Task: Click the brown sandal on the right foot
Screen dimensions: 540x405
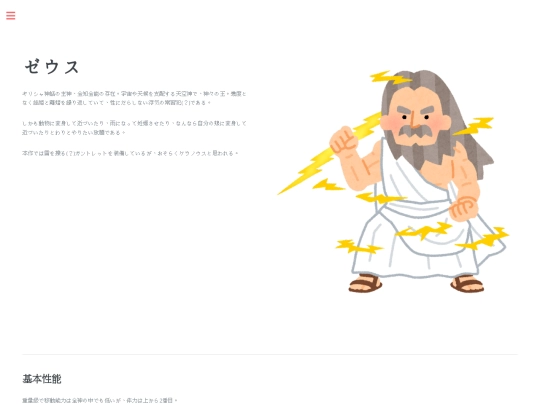Action: tap(467, 284)
